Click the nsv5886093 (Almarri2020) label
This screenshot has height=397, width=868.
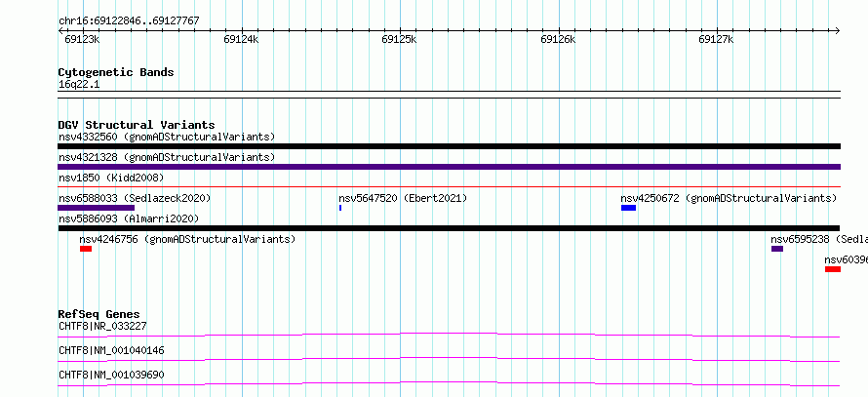pos(129,218)
